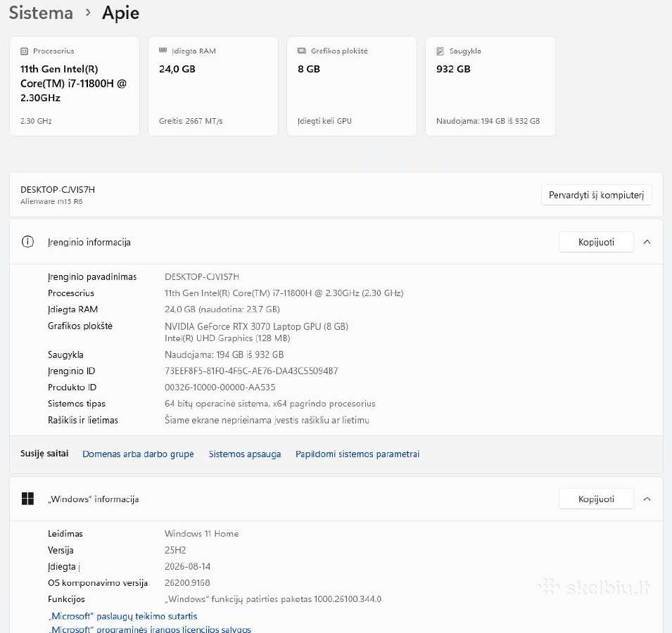Click the breadcrumb arrow between Sistema and Apie

click(88, 13)
